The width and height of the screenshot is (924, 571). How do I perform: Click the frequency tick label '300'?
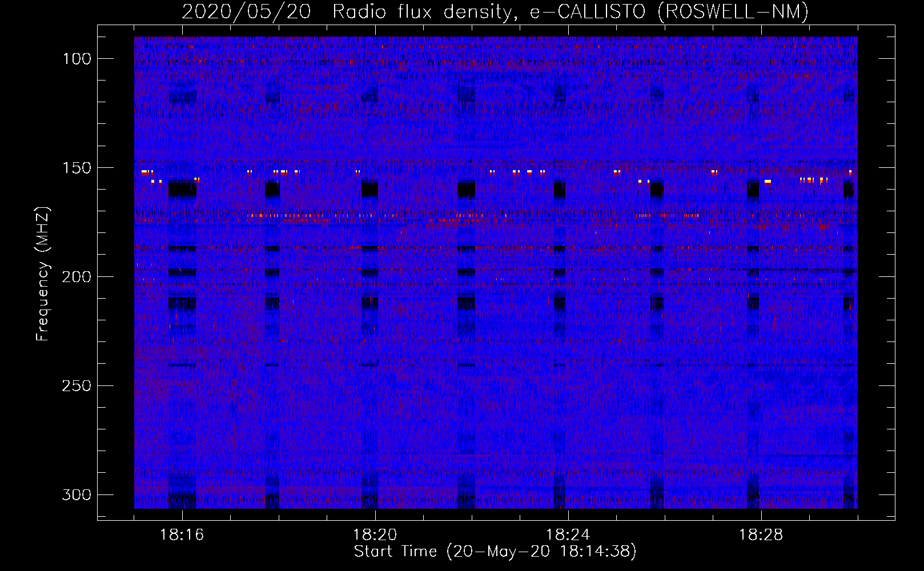tap(76, 494)
